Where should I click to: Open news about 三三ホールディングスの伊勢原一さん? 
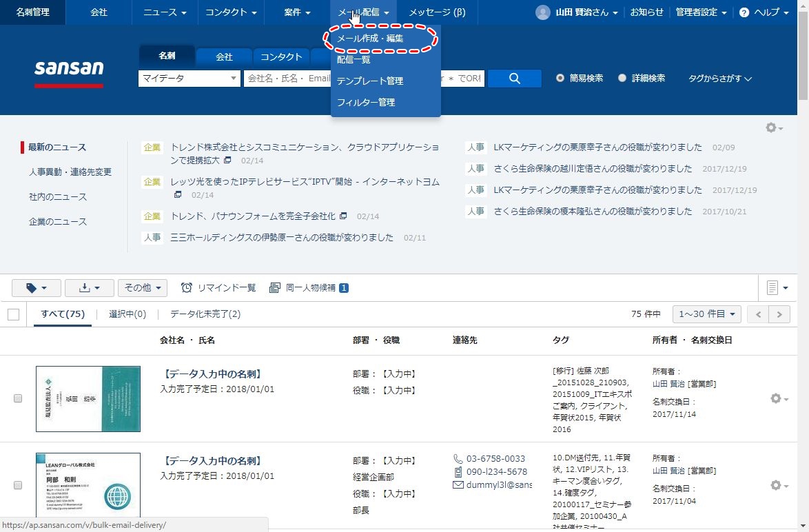click(x=282, y=237)
